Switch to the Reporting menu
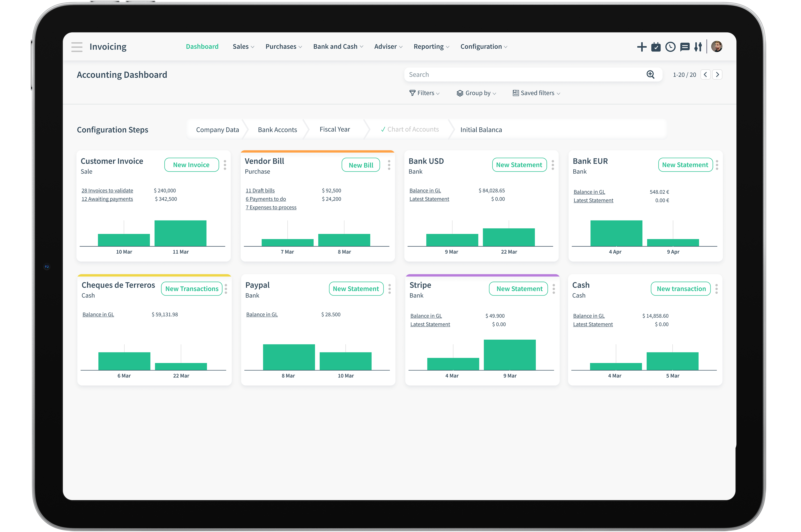Screen dimensions: 801x532 428,46
